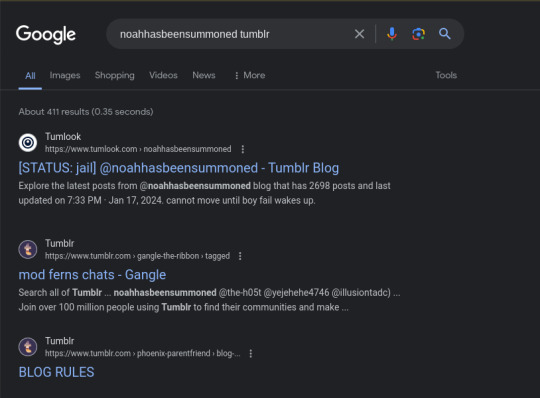
Task: Click the About 411 results text
Action: (86, 112)
